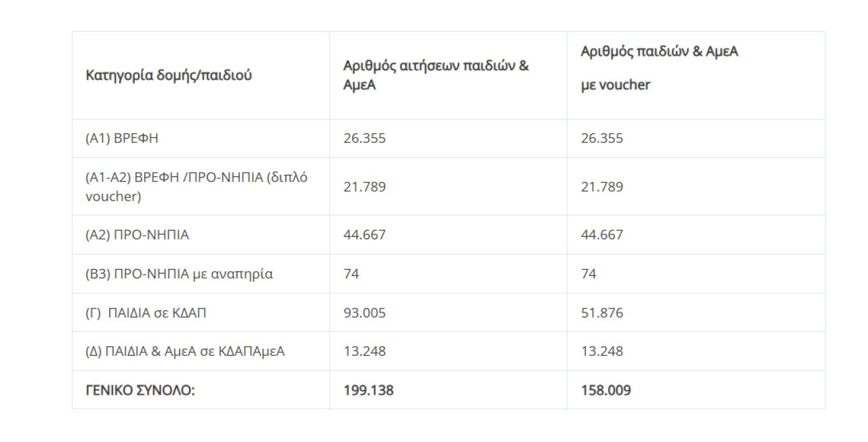Click the 'Αριθμός παιδιών & ΑμεΑ με voucher' header
The image size is (868, 442).
659,68
